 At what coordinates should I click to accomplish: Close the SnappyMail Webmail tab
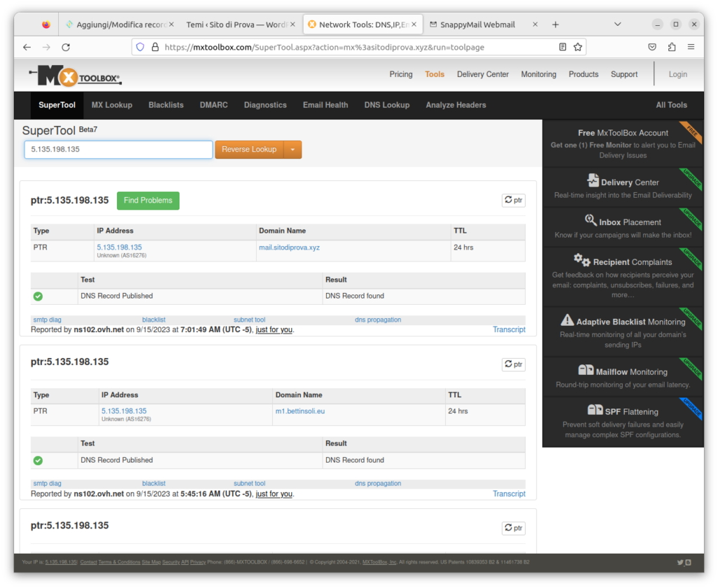[x=535, y=25]
